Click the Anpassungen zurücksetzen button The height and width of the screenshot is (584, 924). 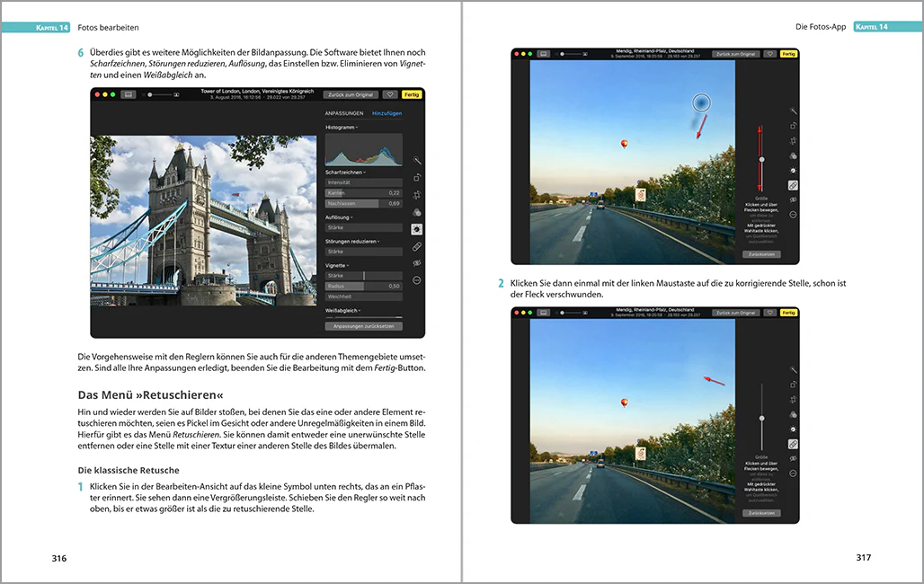click(364, 326)
